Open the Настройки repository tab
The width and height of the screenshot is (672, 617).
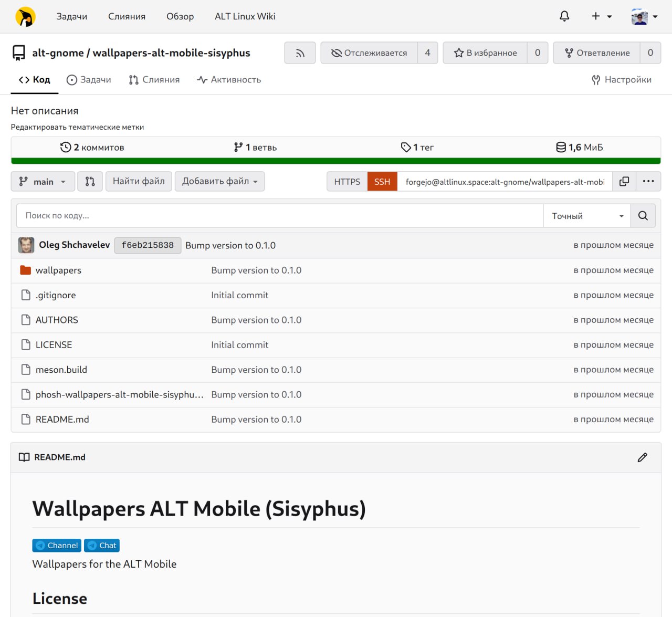tap(621, 80)
